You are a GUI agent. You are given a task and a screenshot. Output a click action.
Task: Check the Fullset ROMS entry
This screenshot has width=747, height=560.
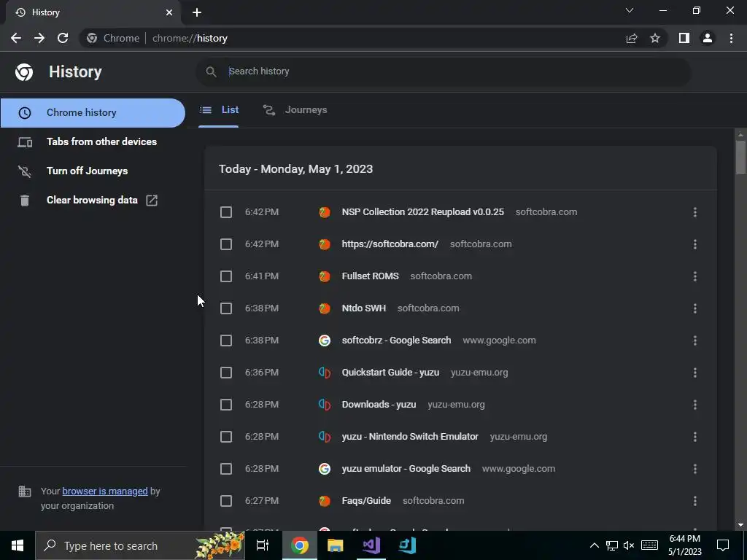[x=226, y=276]
